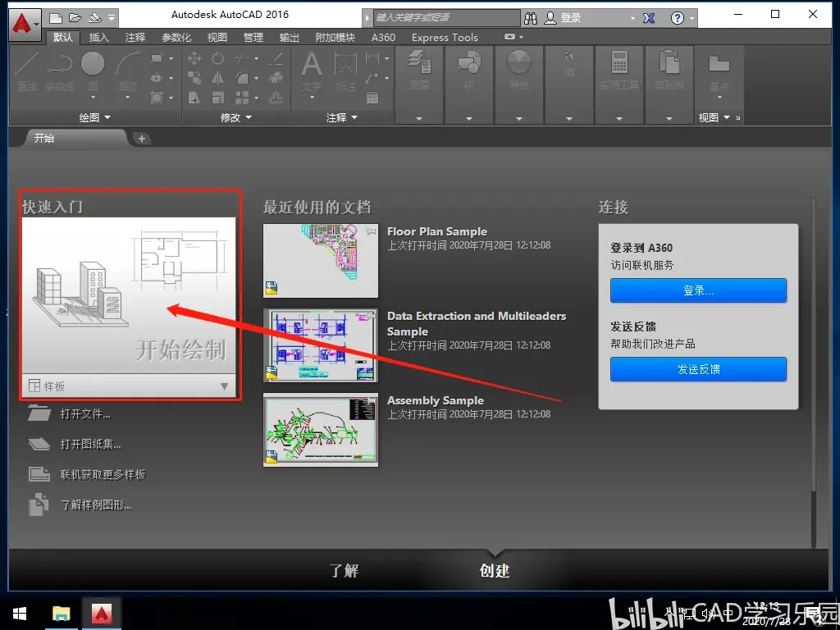Screen dimensions: 840x630
Task: Click the blue 登录... button
Action: point(698,290)
